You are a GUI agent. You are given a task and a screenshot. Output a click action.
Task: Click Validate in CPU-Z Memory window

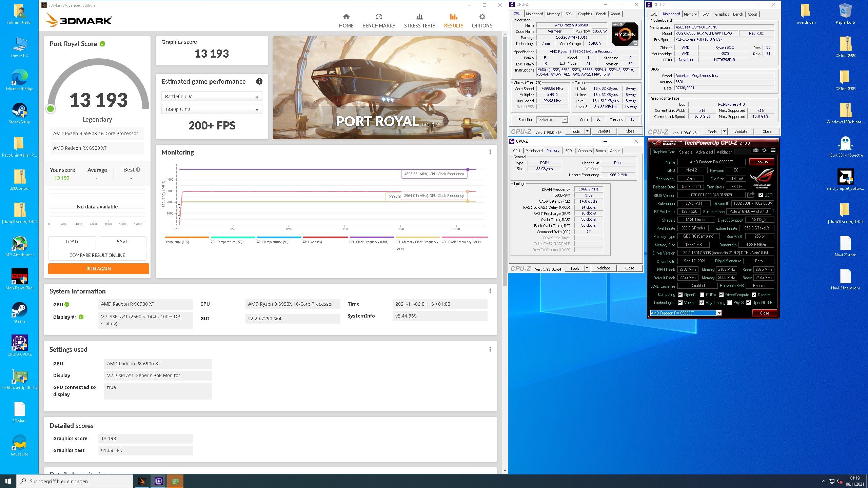pyautogui.click(x=604, y=268)
